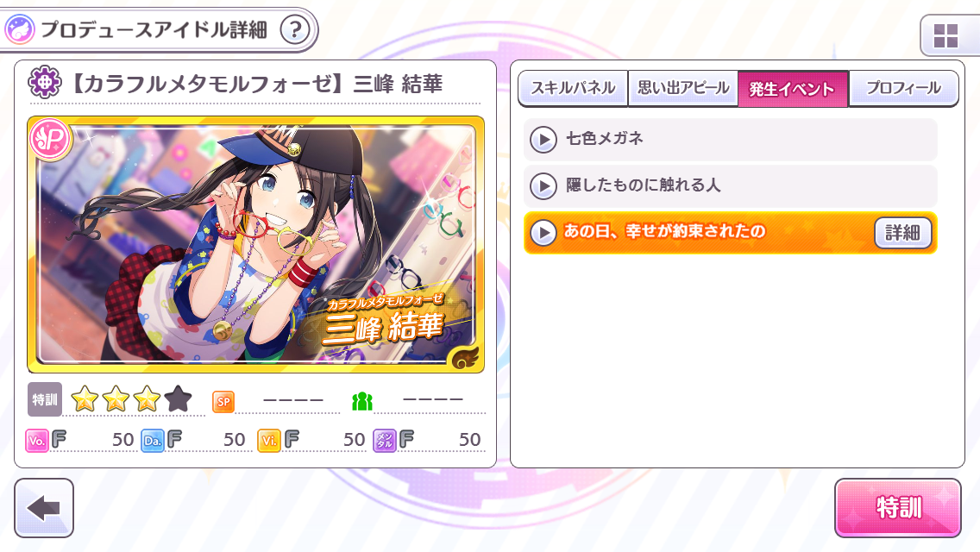Click the purple メンタル stat icon

pyautogui.click(x=385, y=440)
